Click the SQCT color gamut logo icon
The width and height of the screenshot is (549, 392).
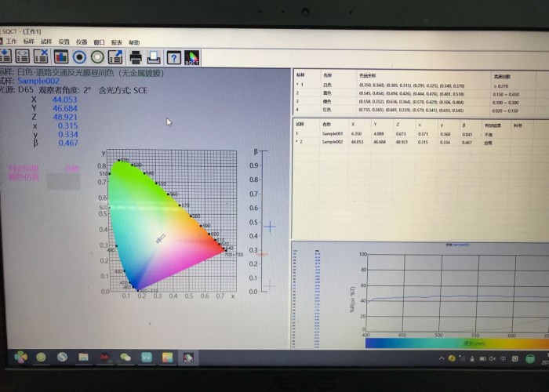coord(192,58)
